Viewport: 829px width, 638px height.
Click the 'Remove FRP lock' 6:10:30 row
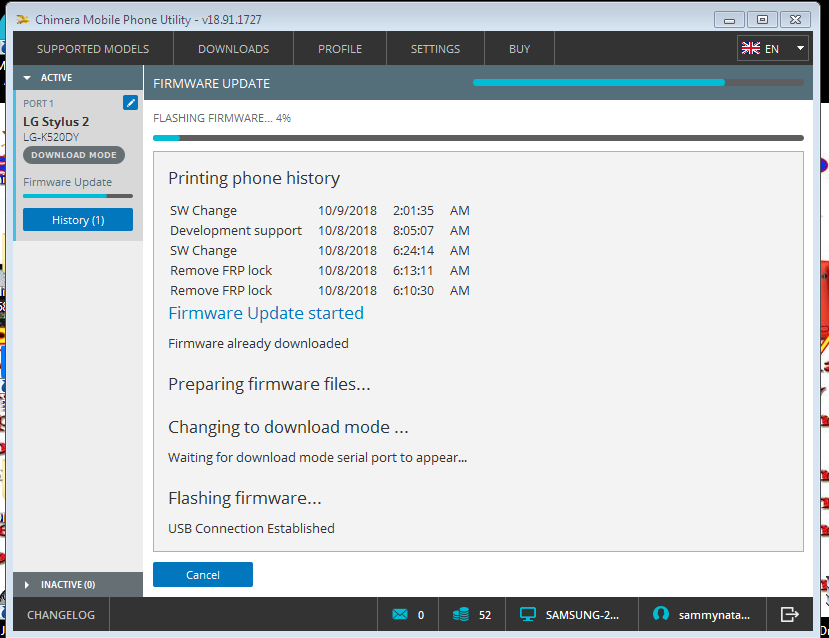click(x=320, y=291)
